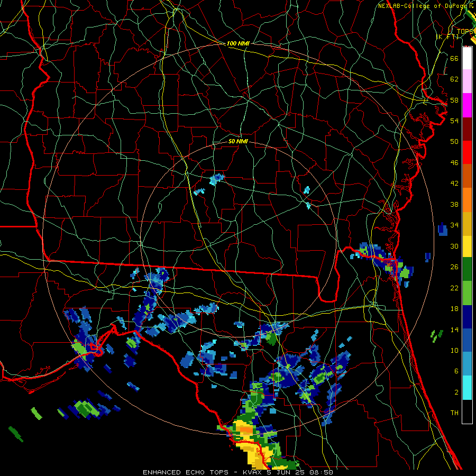Click the "K FT" units label

tap(448, 36)
